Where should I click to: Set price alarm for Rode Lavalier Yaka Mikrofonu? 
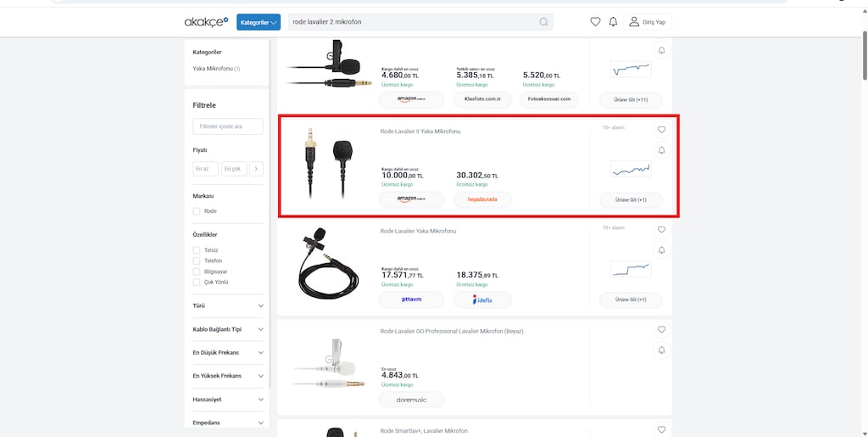click(x=661, y=250)
